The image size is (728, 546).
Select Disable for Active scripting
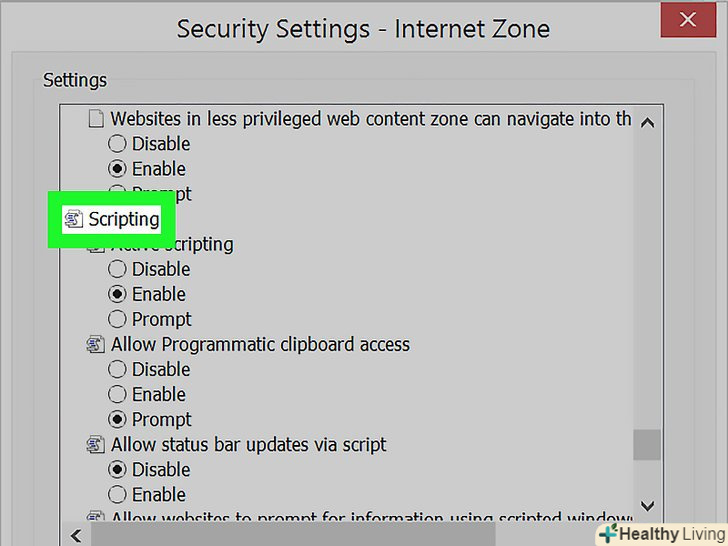(x=117, y=269)
